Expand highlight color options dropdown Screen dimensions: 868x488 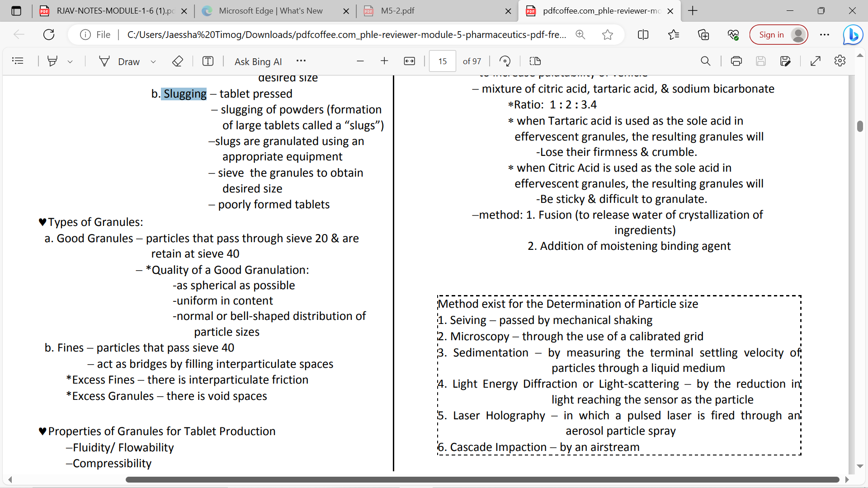click(x=70, y=61)
